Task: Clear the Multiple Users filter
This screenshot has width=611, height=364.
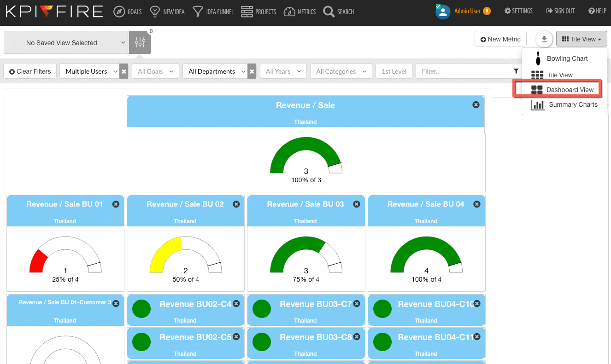Action: click(124, 71)
